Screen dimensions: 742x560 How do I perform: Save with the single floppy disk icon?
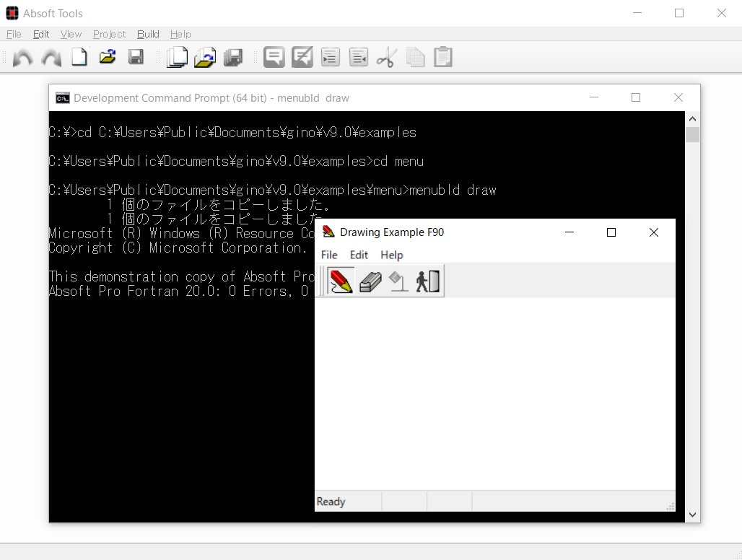point(136,57)
